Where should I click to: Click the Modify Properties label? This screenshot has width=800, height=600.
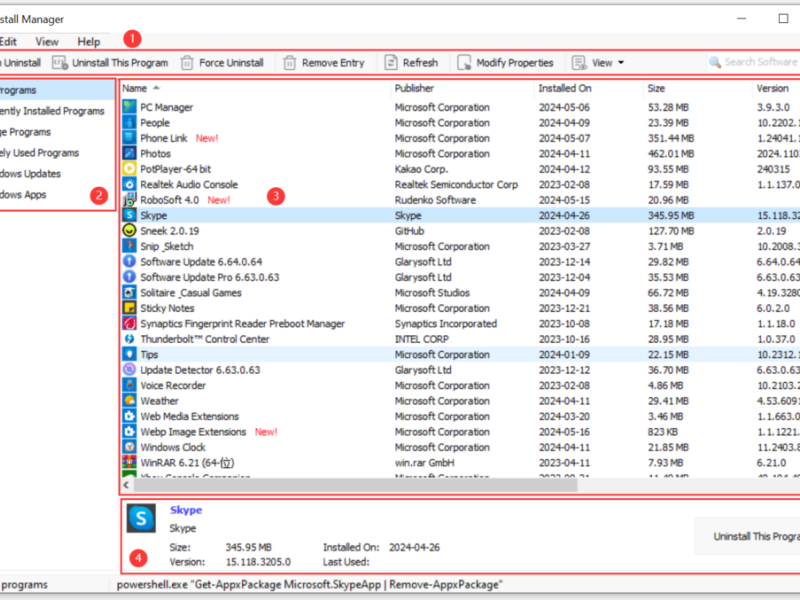pos(515,63)
